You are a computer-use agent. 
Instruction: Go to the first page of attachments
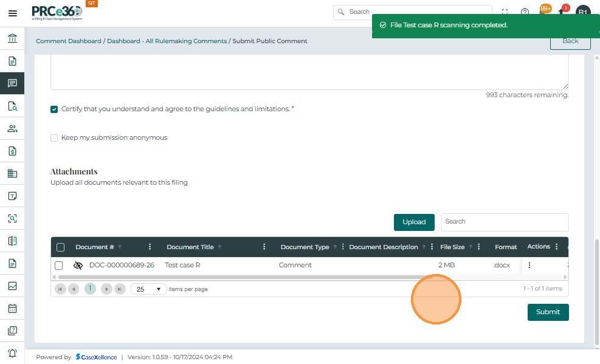pyautogui.click(x=60, y=289)
